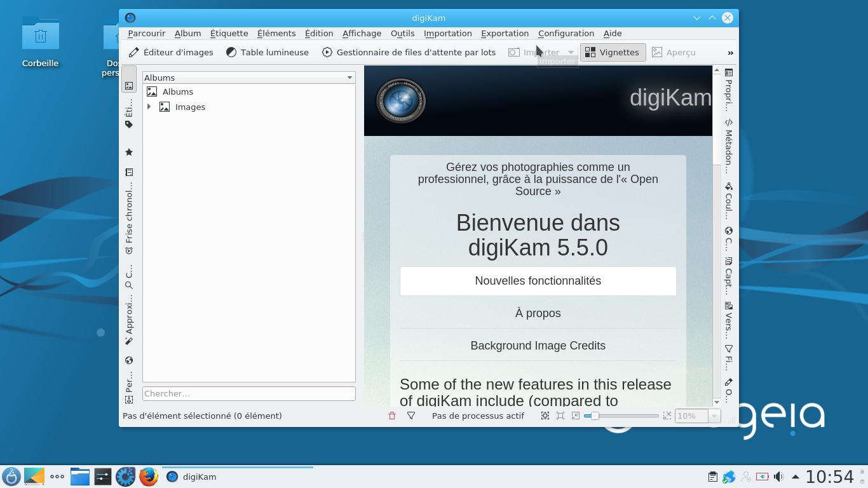Click the zoom 100% icon in status bar
868x488 pixels.
560,416
